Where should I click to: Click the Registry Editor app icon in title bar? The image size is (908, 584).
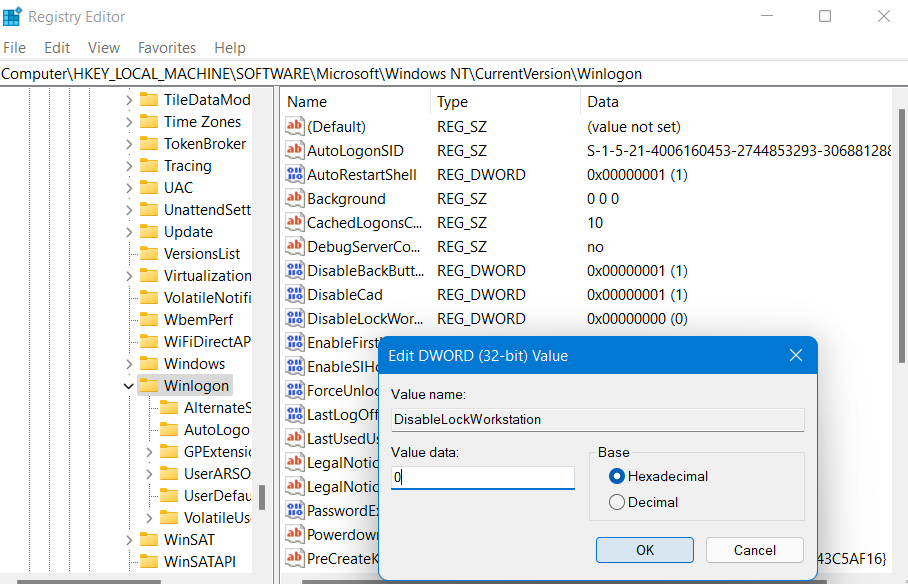pyautogui.click(x=13, y=17)
